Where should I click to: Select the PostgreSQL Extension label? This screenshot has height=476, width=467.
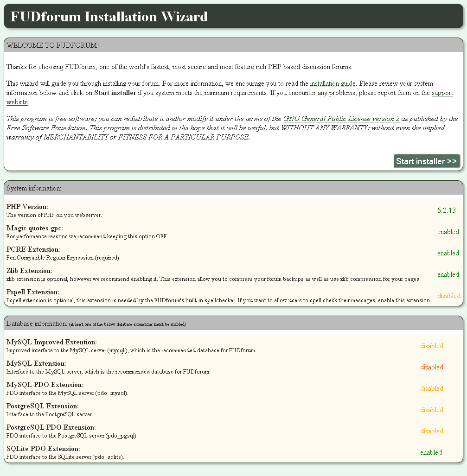coord(43,406)
